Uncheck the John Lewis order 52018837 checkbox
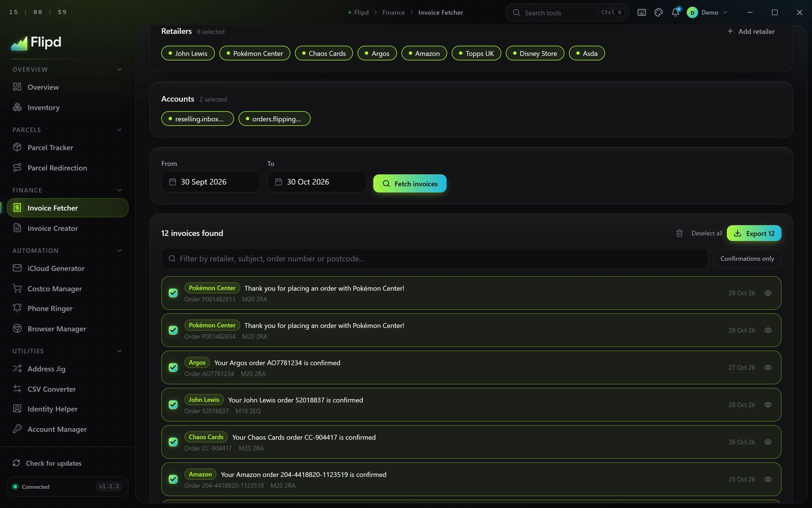 pos(173,405)
